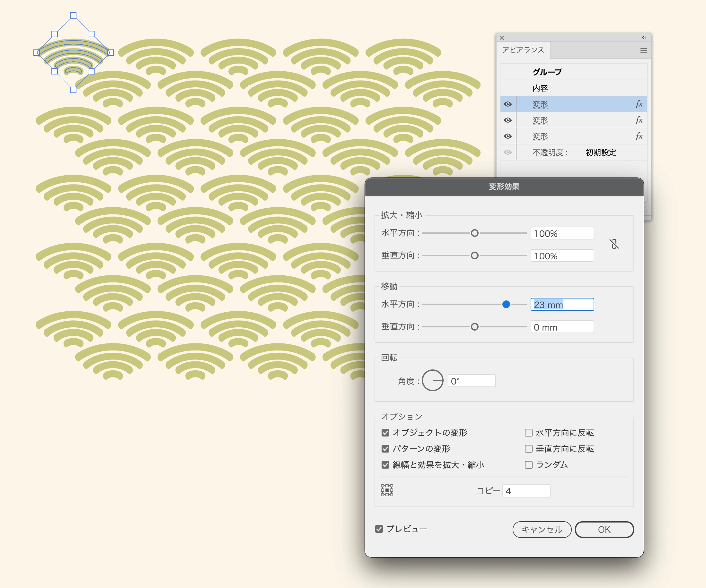Close the Appearance panel with X

coord(502,38)
